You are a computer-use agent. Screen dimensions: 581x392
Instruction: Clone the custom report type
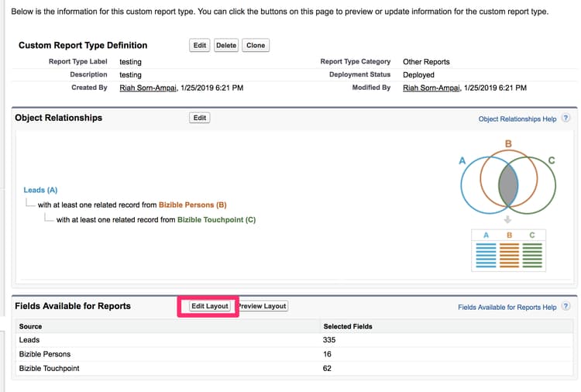click(256, 45)
